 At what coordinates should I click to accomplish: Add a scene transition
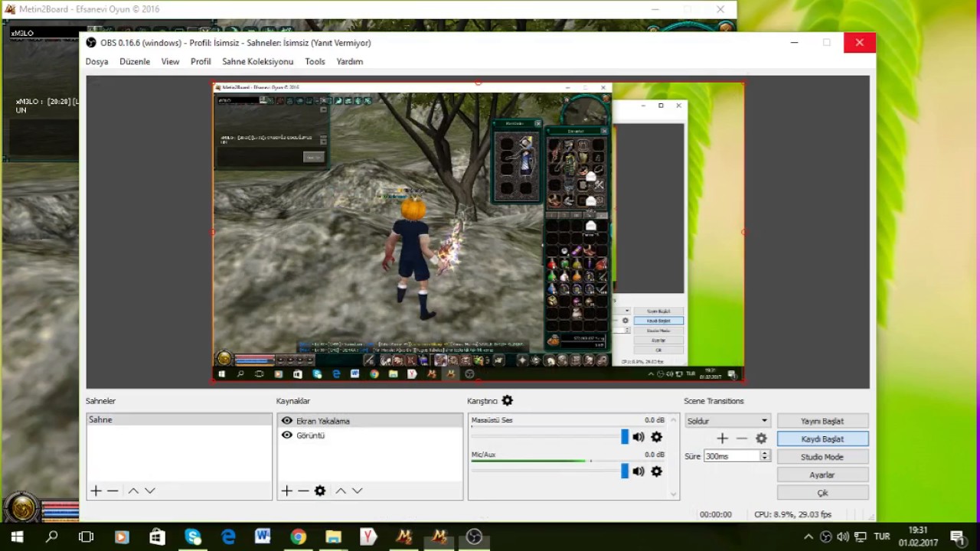click(x=722, y=439)
